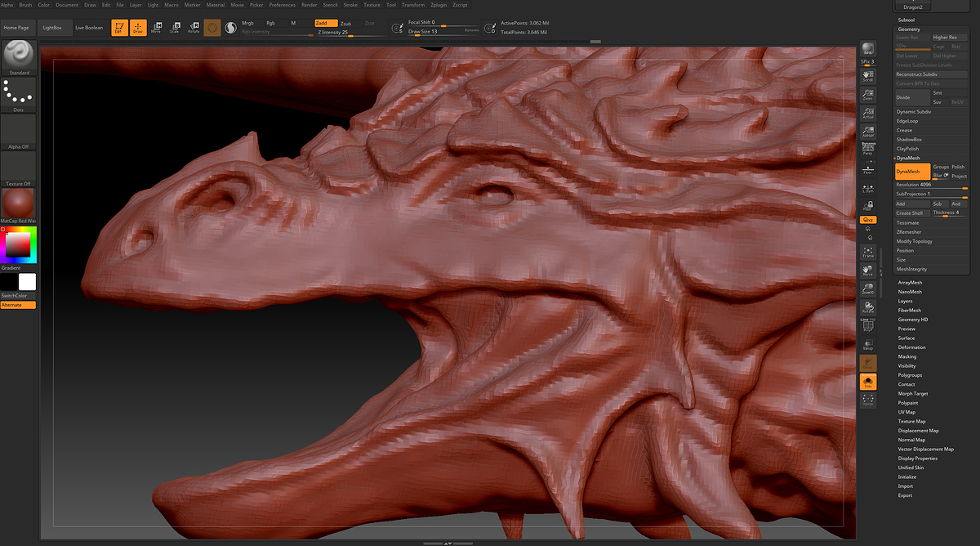This screenshot has height=546, width=980.
Task: Open the Alpha menu
Action: pyautogui.click(x=7, y=5)
